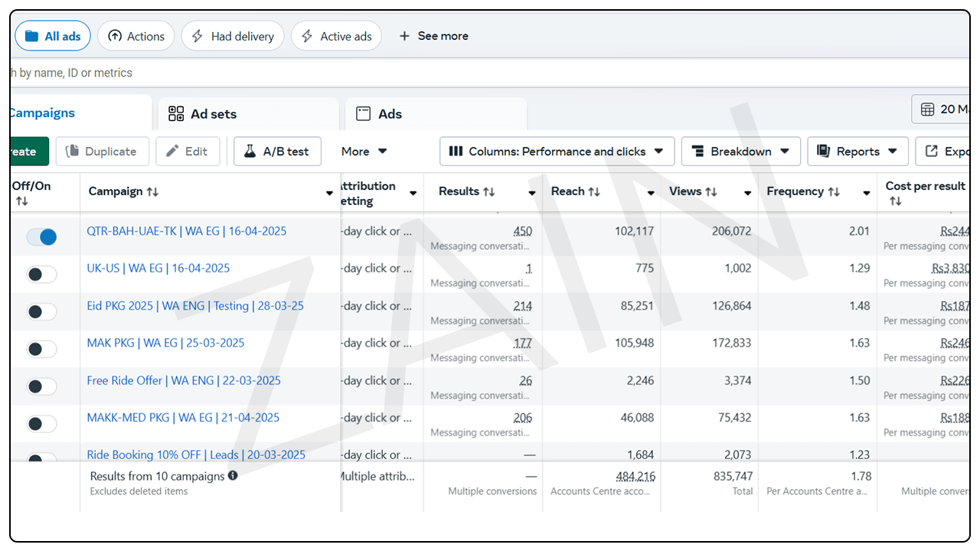Open the UK-US | WA EG campaign
The width and height of the screenshot is (980, 551).
158,268
